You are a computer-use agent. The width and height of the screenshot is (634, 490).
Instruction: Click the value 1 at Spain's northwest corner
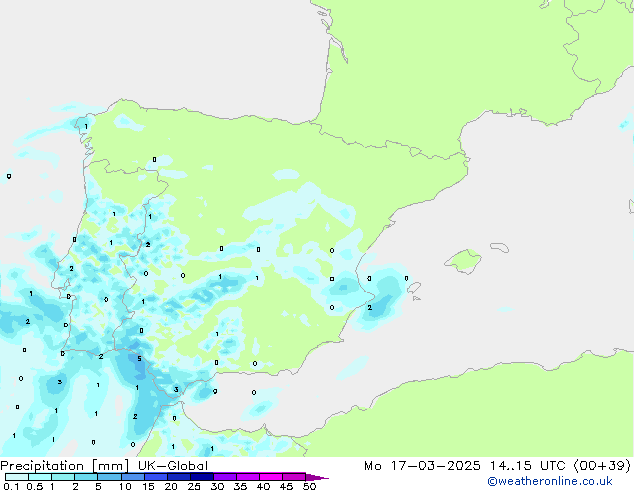86,127
